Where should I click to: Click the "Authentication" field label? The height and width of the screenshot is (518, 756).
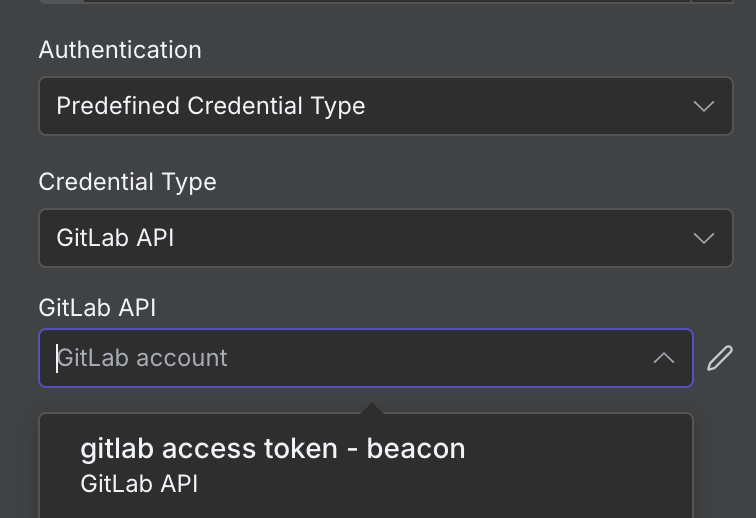[120, 50]
